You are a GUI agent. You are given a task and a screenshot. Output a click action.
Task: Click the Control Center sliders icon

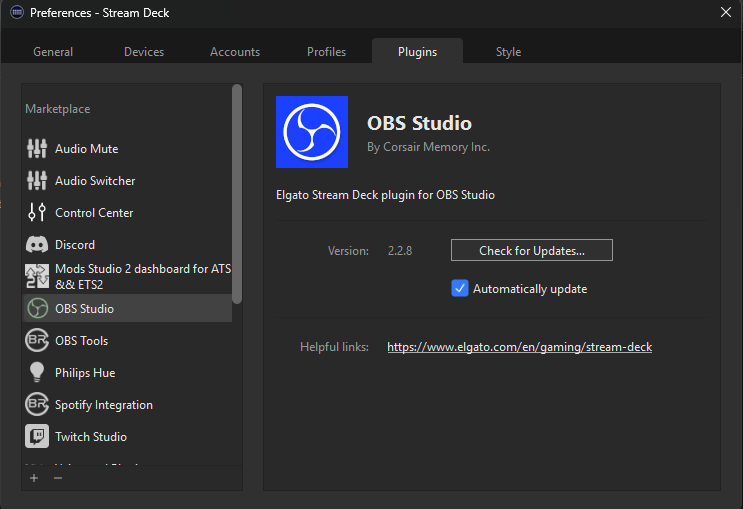(x=37, y=212)
